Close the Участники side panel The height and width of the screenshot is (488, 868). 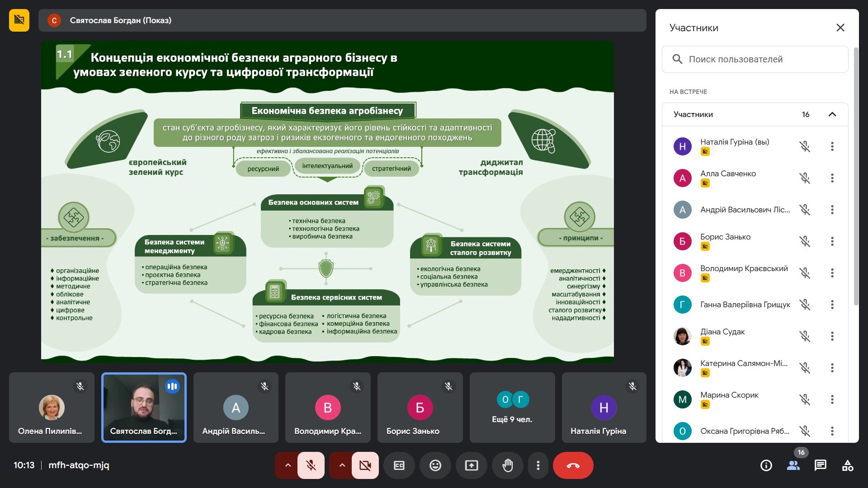pos(840,28)
